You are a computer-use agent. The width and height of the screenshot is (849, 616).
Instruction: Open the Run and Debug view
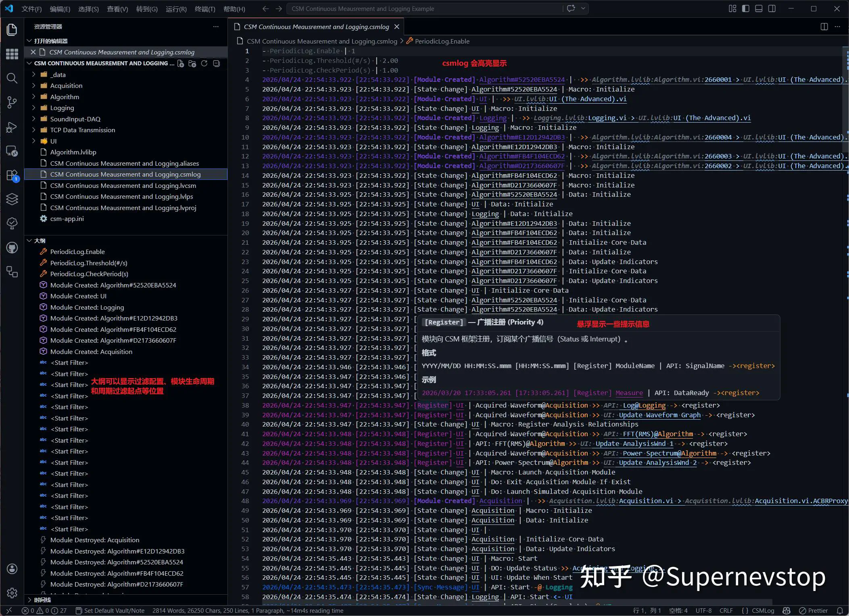[x=12, y=127]
